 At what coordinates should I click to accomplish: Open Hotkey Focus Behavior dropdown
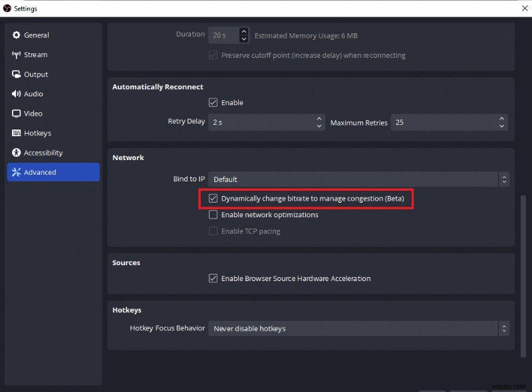point(358,328)
